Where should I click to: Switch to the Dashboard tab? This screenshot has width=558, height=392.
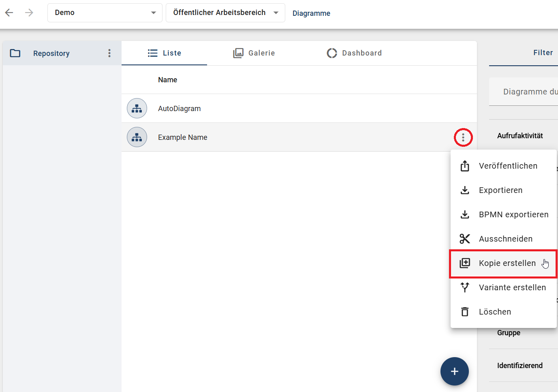354,53
